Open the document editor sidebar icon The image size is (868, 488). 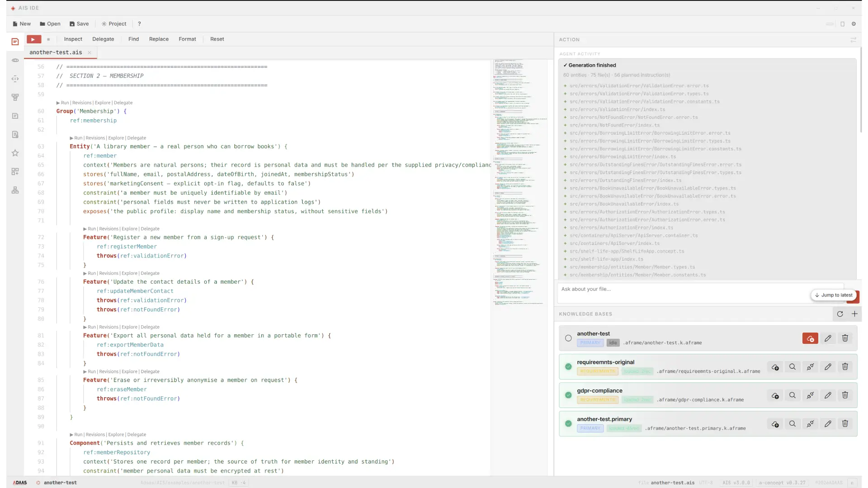pyautogui.click(x=15, y=42)
